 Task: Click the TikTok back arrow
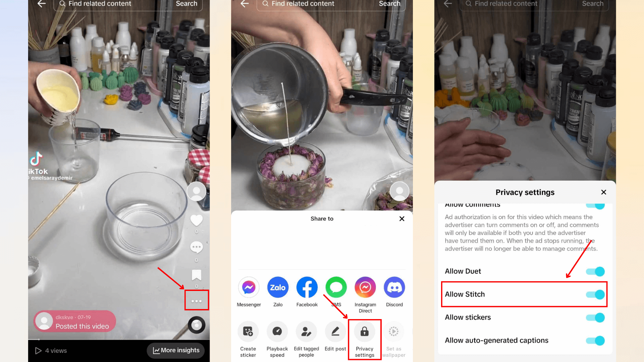click(41, 4)
